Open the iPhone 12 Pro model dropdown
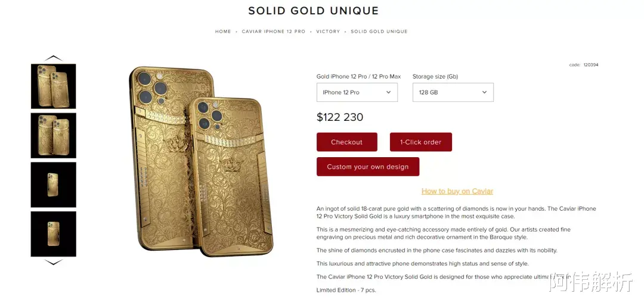The width and height of the screenshot is (644, 306). pyautogui.click(x=357, y=92)
